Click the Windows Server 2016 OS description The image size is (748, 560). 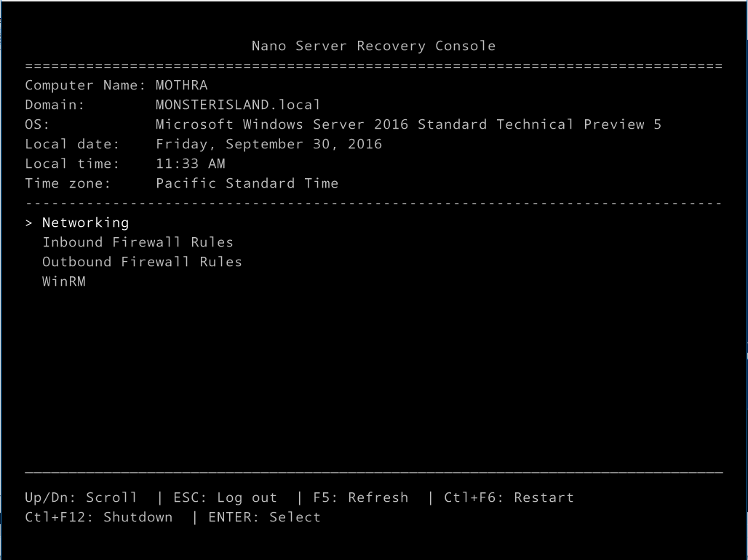(x=407, y=124)
